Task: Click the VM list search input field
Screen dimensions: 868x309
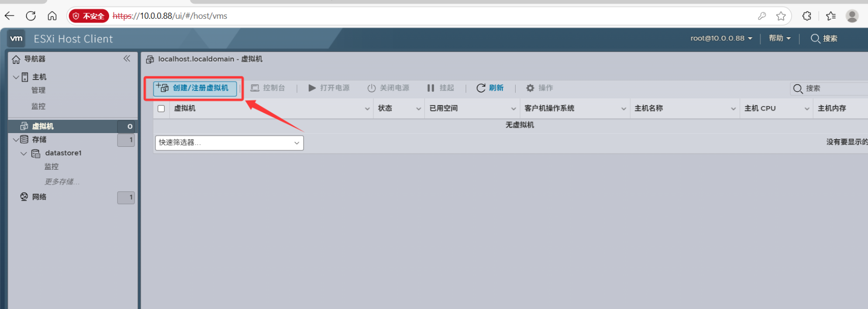Action: [835, 89]
